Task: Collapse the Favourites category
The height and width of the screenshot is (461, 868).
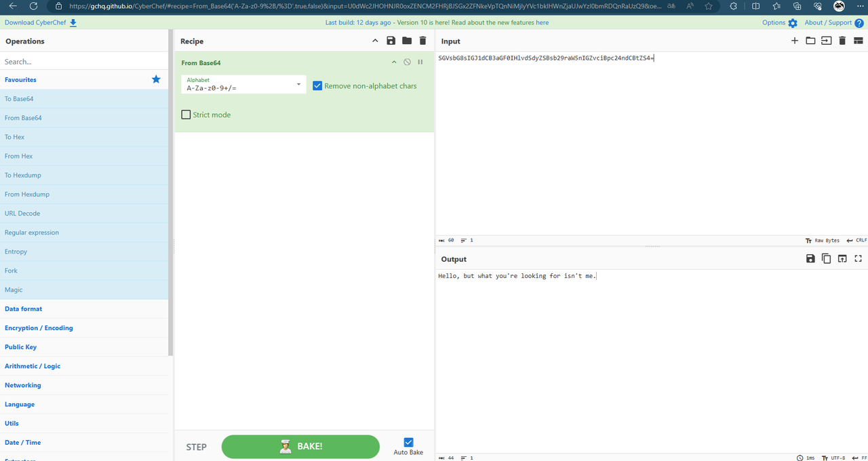Action: (84, 79)
